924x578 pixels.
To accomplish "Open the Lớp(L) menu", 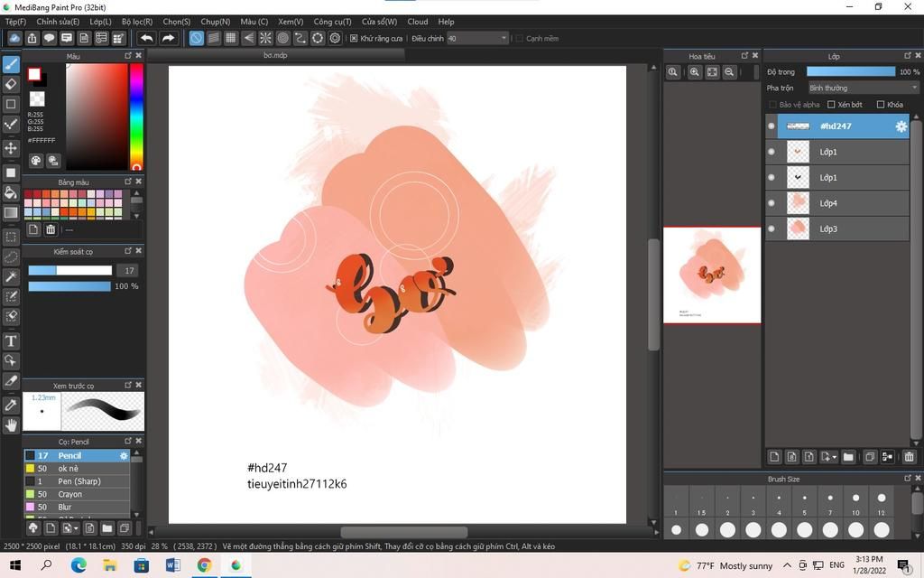I will pyautogui.click(x=101, y=22).
